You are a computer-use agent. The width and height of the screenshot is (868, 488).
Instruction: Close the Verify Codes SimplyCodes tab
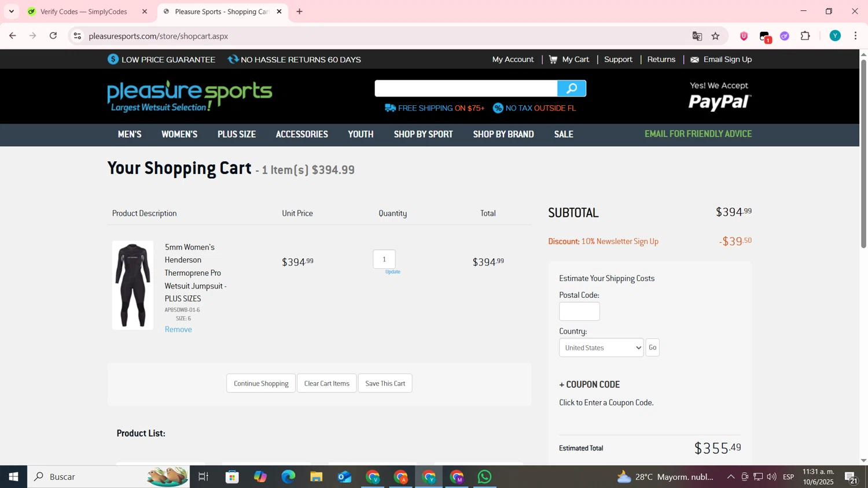click(x=145, y=12)
